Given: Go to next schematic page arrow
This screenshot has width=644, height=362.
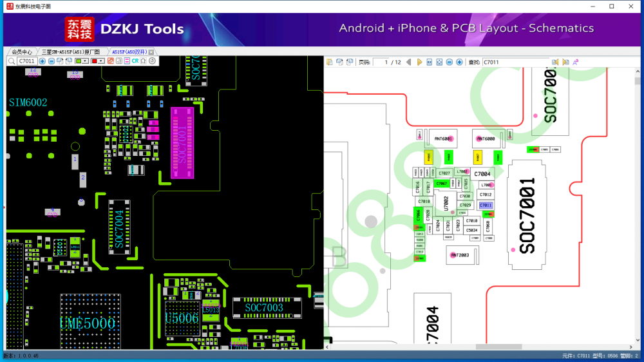Looking at the screenshot, I should tap(419, 62).
